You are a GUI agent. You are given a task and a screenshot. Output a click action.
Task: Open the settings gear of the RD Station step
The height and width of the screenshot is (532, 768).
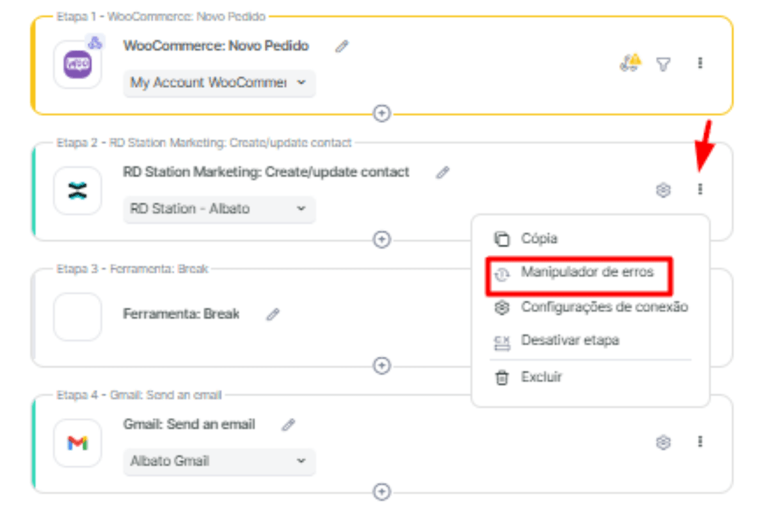click(664, 190)
